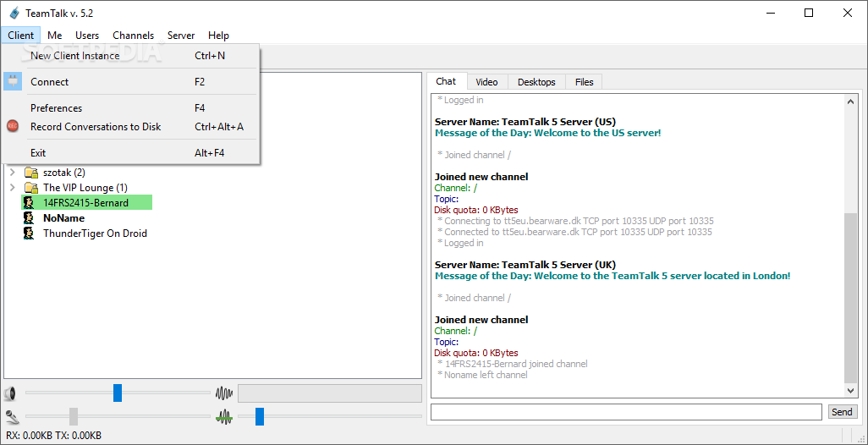868x445 pixels.
Task: Switch to the Desktops tab
Action: click(x=536, y=82)
